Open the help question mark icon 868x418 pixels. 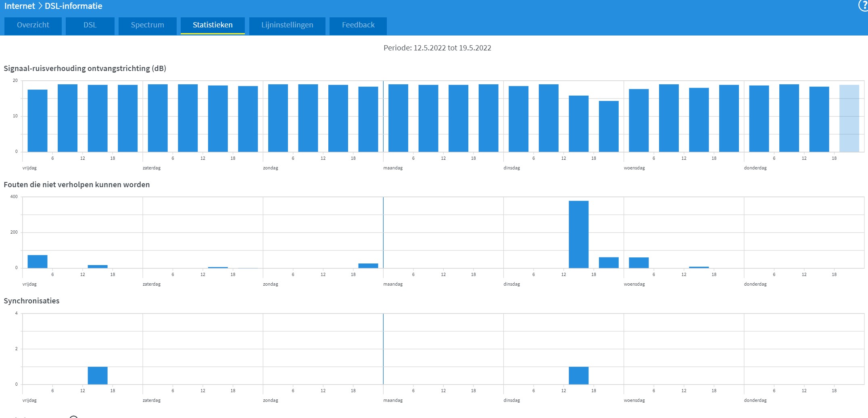(x=863, y=6)
